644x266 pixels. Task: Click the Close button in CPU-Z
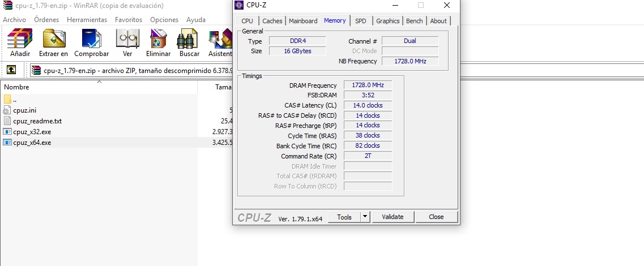(x=436, y=217)
